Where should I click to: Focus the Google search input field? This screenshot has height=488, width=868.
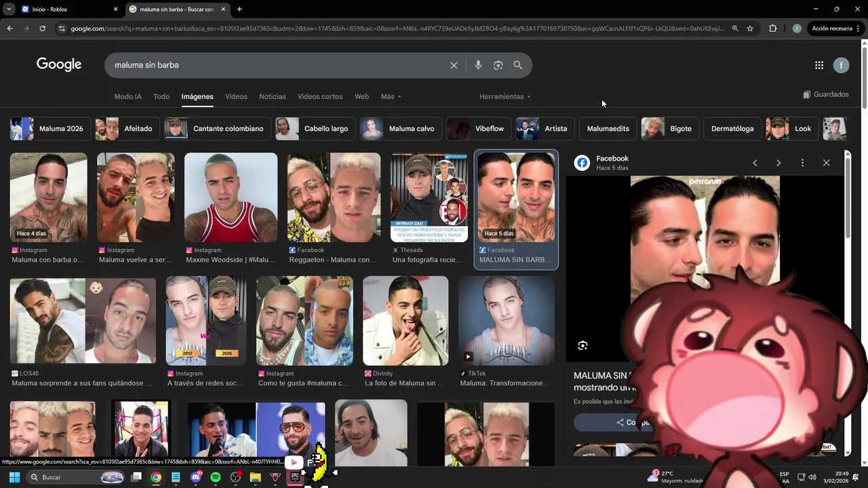(278, 65)
